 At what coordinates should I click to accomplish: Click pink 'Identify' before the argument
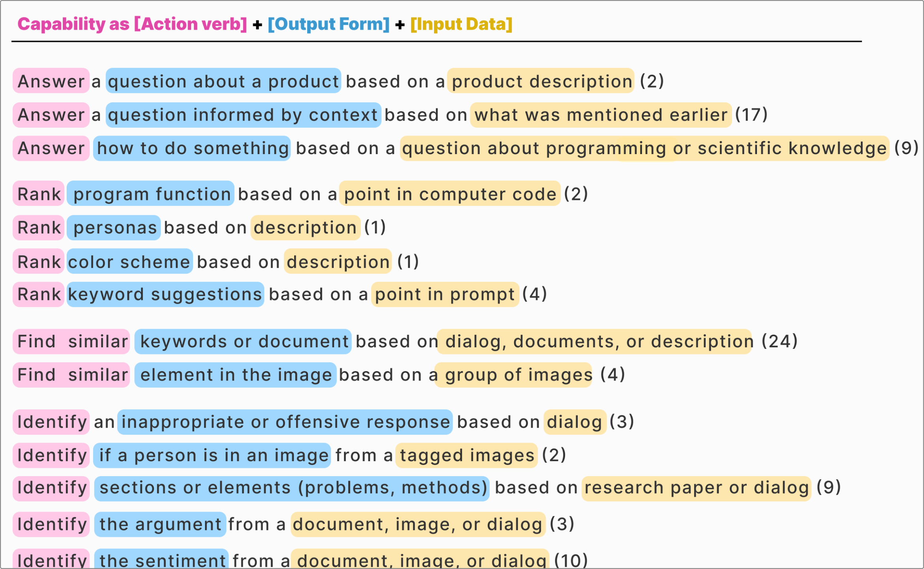(51, 524)
